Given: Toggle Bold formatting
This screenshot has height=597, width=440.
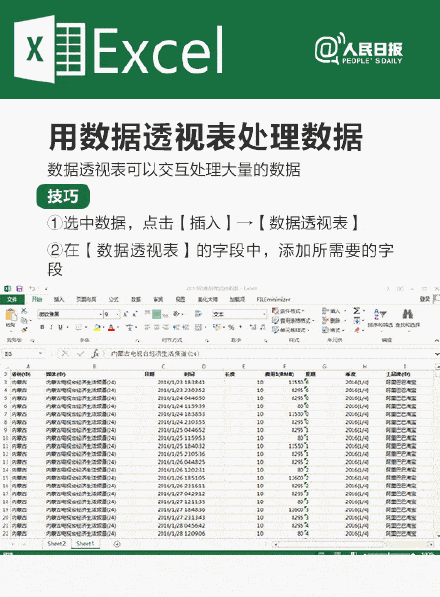Looking at the screenshot, I should click(42, 327).
